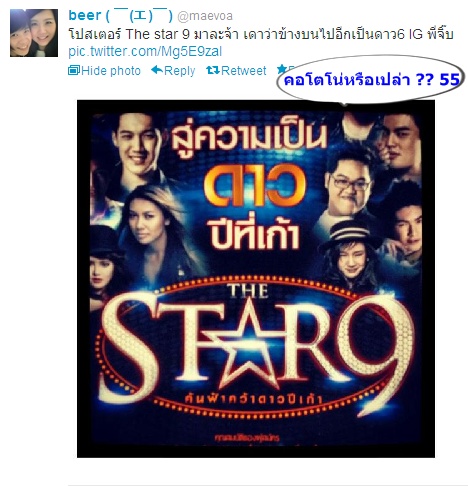The height and width of the screenshot is (486, 468).
Task: Click the ปีที่เก้า text on poster
Action: click(x=253, y=231)
